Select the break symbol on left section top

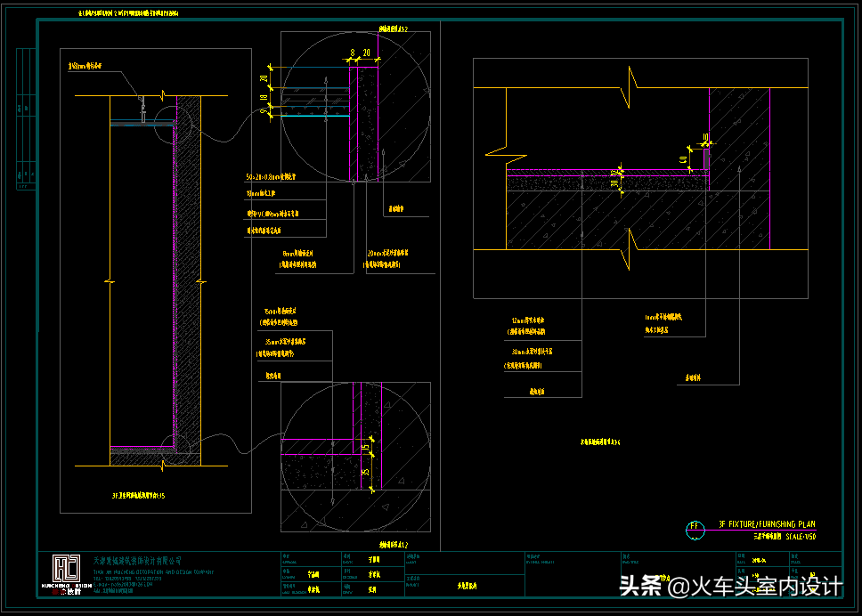point(163,96)
